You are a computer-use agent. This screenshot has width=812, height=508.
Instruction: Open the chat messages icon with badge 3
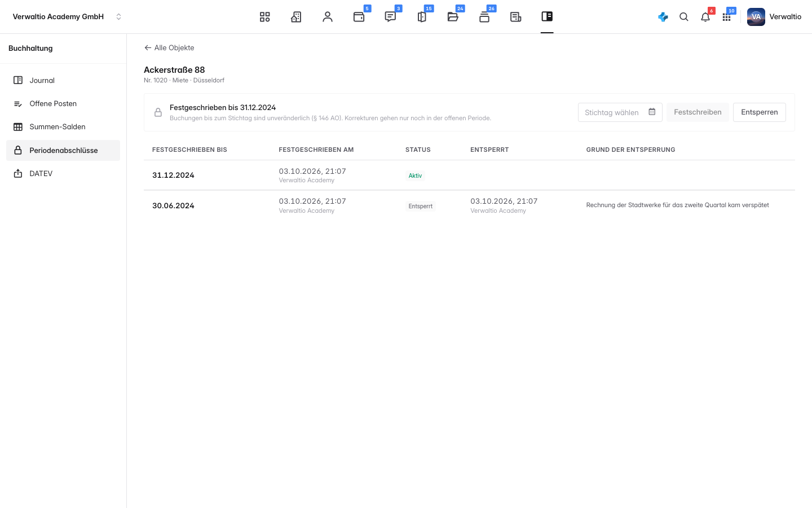(x=390, y=17)
